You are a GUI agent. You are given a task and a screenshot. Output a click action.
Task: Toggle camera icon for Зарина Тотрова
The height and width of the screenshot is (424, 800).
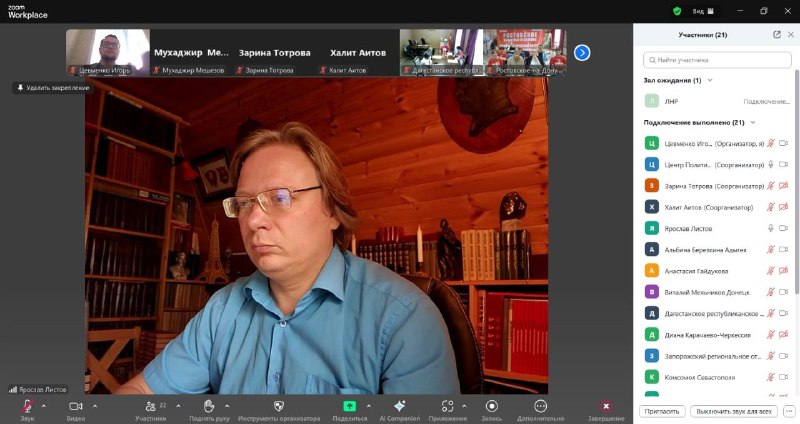784,186
